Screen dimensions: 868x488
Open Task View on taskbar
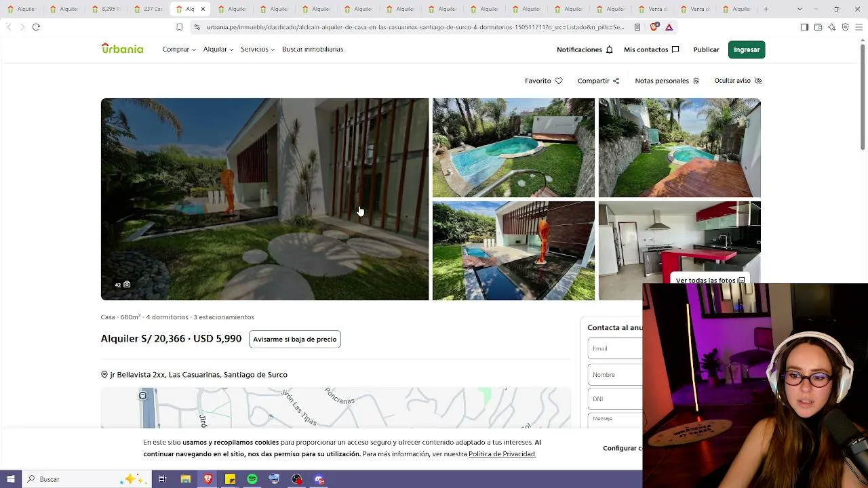point(162,479)
